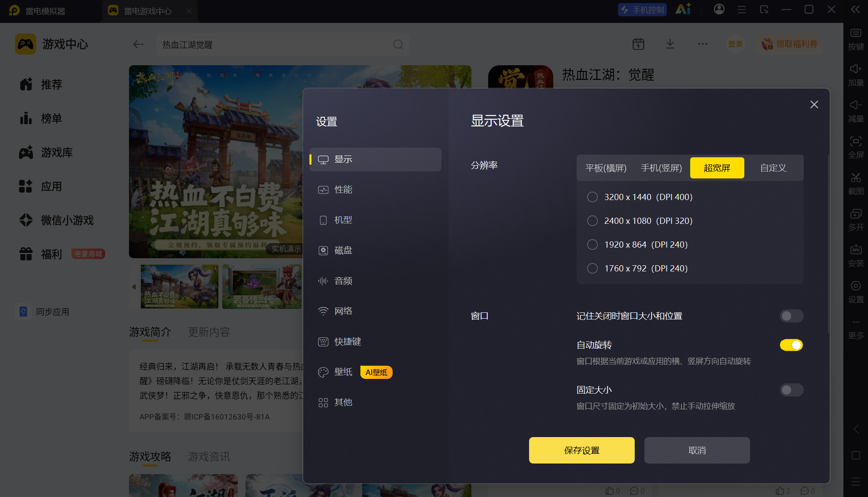Click the search magnifier icon
The height and width of the screenshot is (497, 868).
pyautogui.click(x=398, y=45)
